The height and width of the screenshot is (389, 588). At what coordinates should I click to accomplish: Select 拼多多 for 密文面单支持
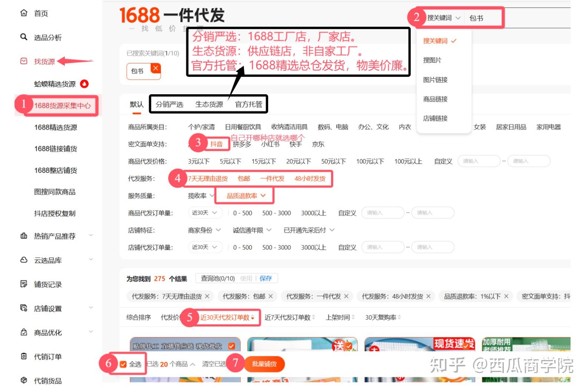click(x=242, y=144)
